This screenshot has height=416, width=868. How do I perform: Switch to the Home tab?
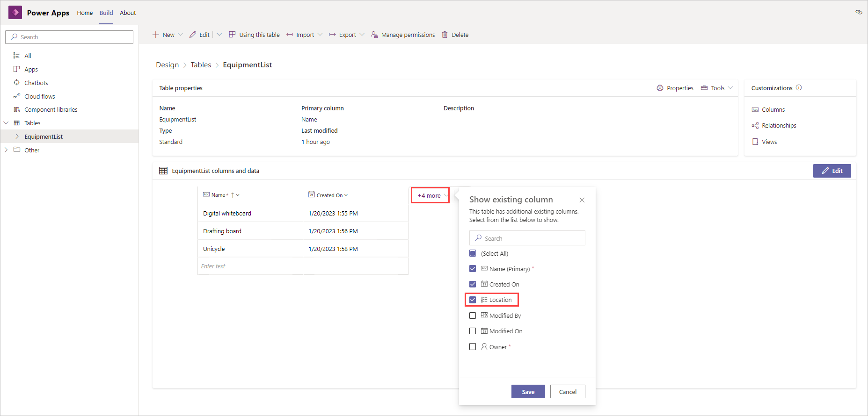click(x=85, y=13)
